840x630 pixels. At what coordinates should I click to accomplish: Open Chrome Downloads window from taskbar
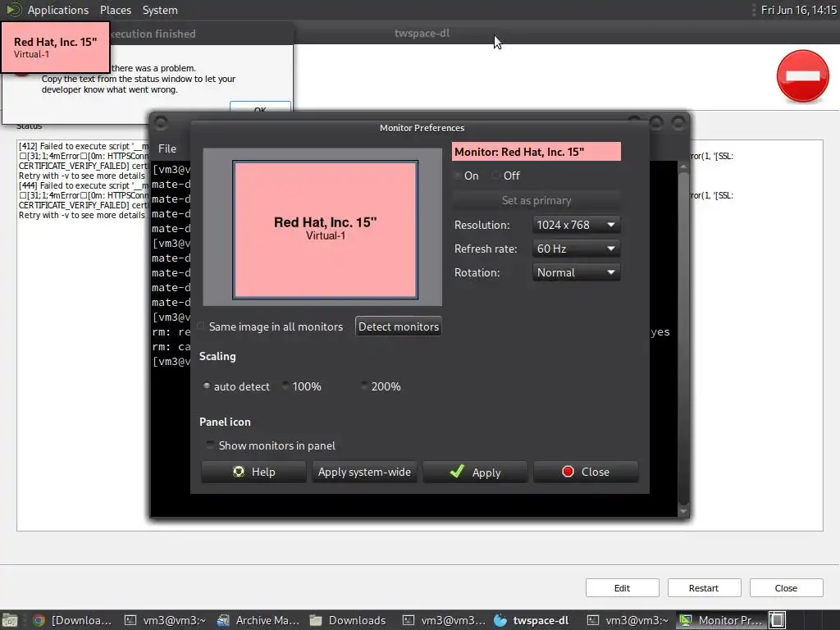72,620
